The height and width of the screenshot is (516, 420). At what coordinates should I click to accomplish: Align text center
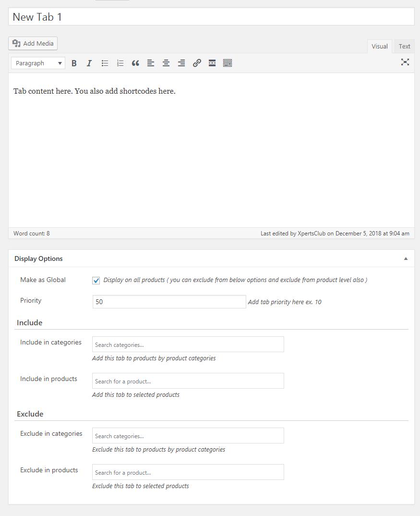pos(166,63)
